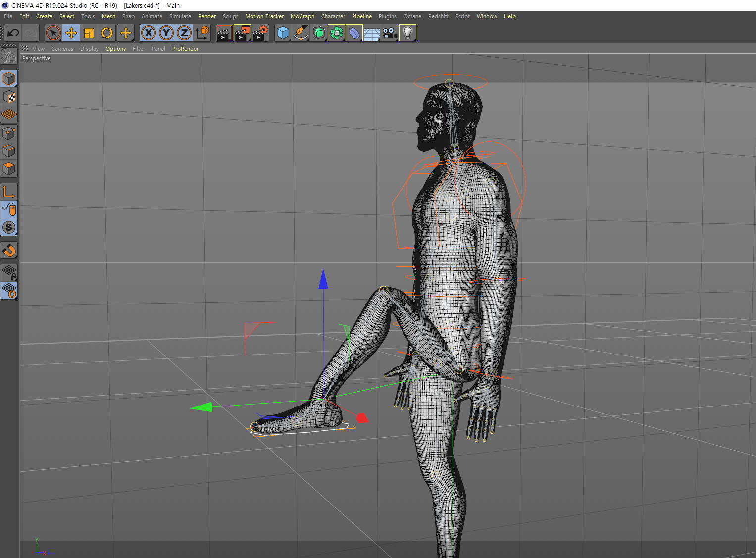Toggle Planar Workplane mode

pyautogui.click(x=9, y=291)
